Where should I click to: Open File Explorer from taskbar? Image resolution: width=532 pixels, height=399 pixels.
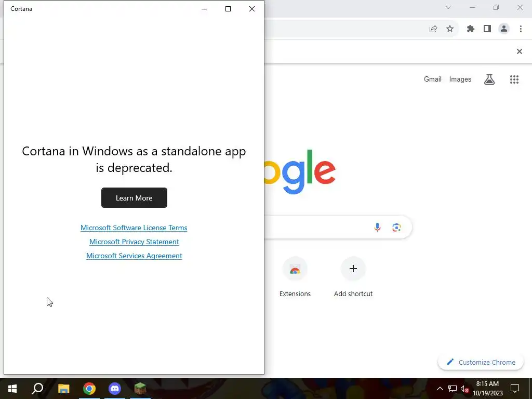point(63,389)
